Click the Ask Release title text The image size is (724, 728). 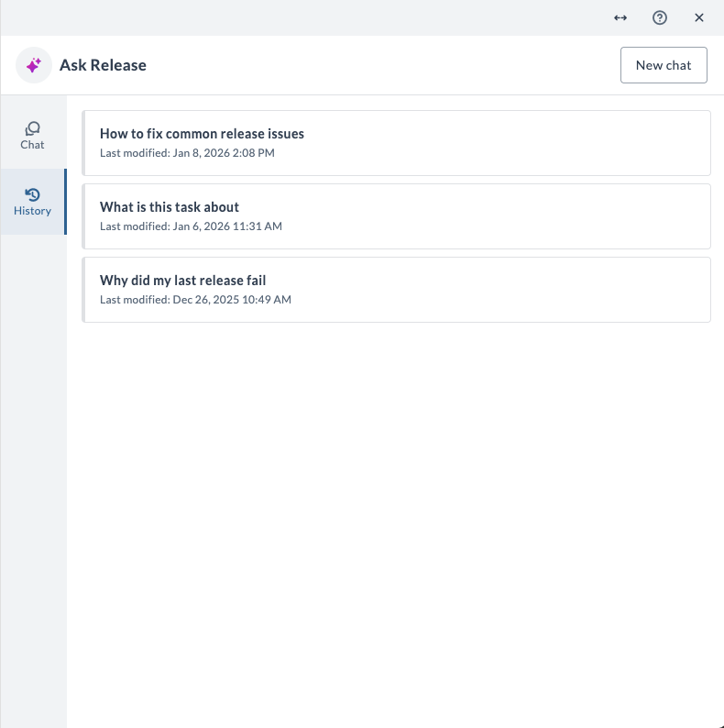(x=103, y=65)
